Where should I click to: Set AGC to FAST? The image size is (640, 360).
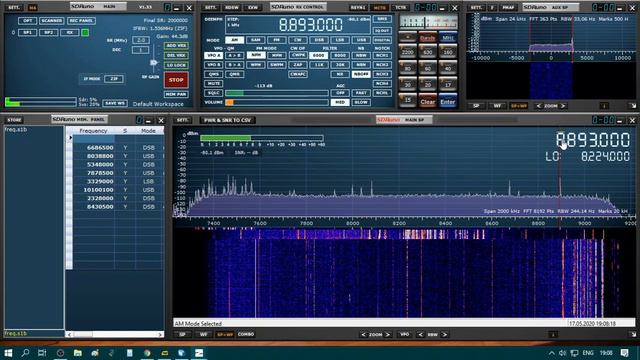pyautogui.click(x=361, y=93)
